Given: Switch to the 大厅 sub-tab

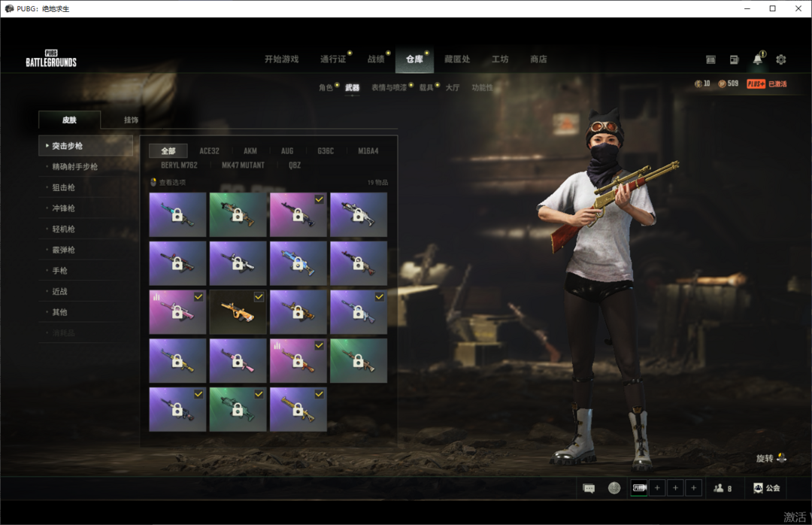Looking at the screenshot, I should [x=453, y=87].
